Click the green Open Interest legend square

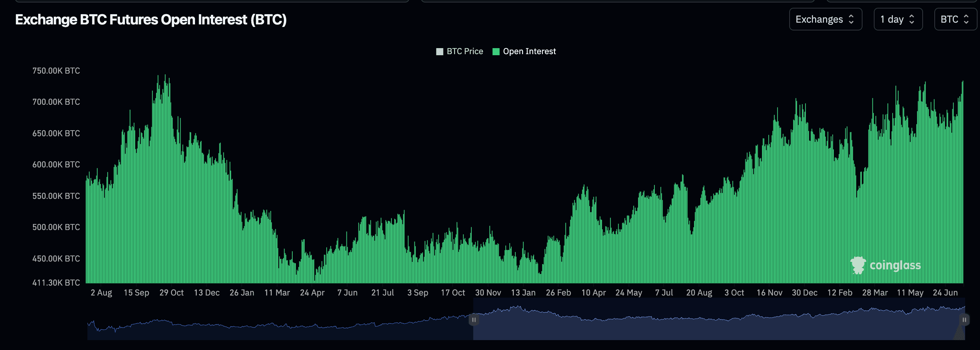tap(496, 52)
